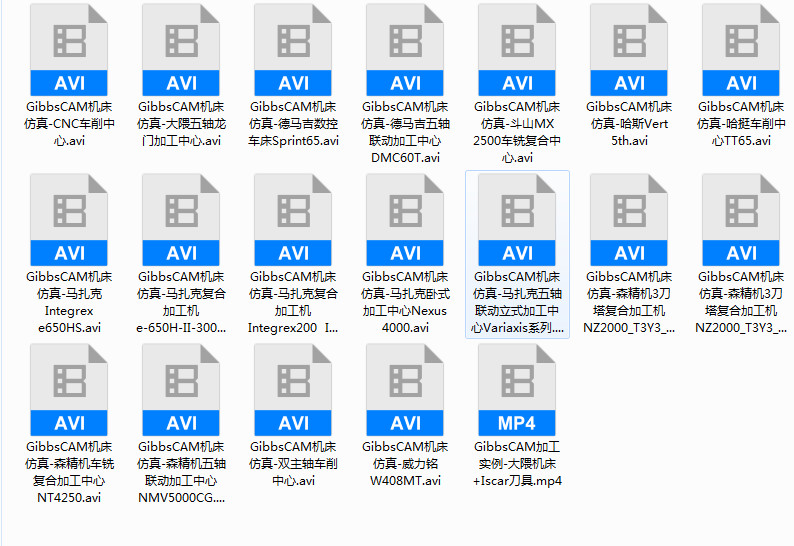The width and height of the screenshot is (794, 546).
Task: Click the file name ending 'NT4250.avi'
Action: click(69, 473)
